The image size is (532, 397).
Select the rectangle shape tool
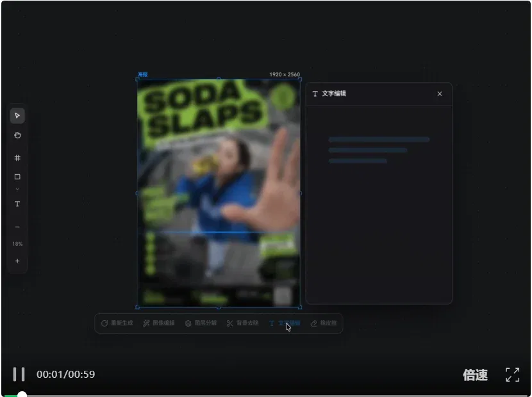point(17,177)
